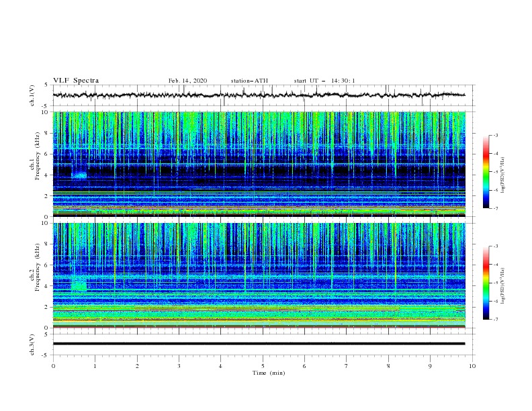Click time axis tick label "3"

(179, 366)
